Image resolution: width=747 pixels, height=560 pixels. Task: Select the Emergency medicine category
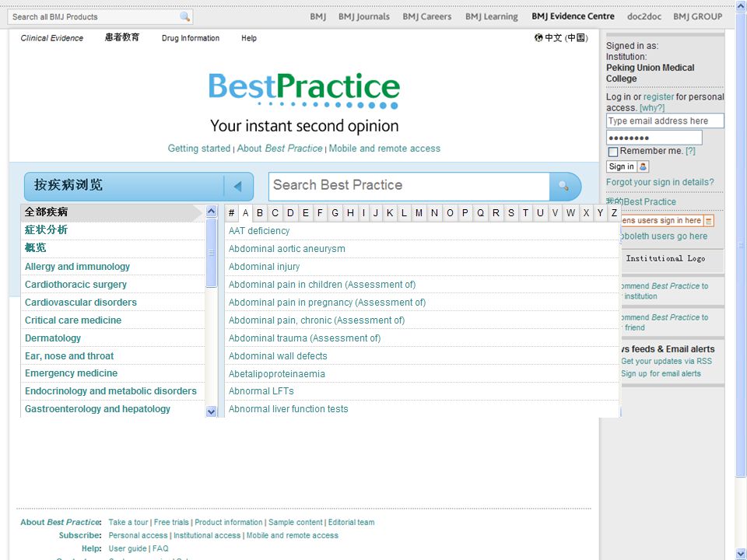(x=71, y=373)
